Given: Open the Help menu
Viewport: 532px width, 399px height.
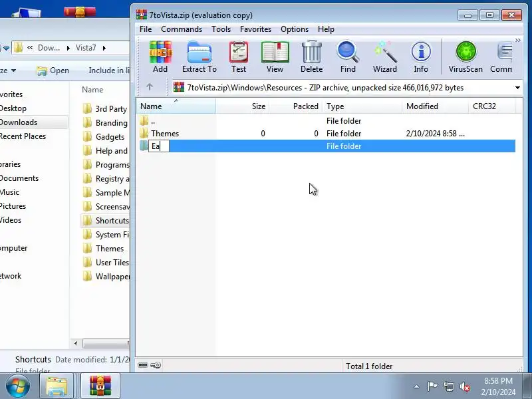Looking at the screenshot, I should [326, 29].
